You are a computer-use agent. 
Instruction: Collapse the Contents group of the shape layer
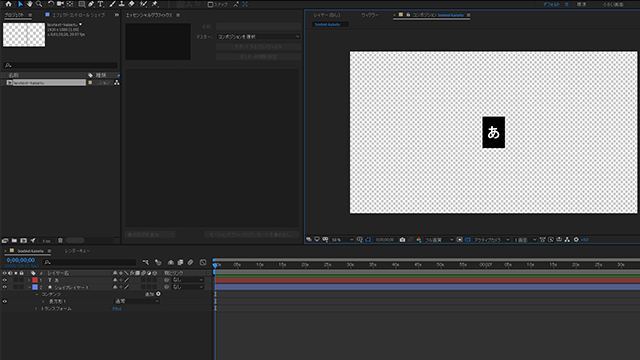tap(36, 294)
